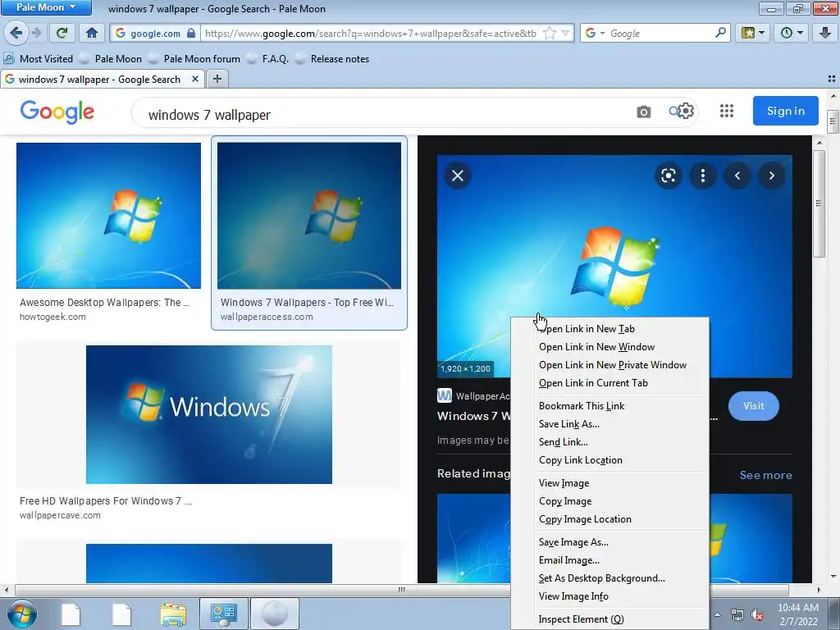Open the Pale Moon taskbar icon

point(274,614)
